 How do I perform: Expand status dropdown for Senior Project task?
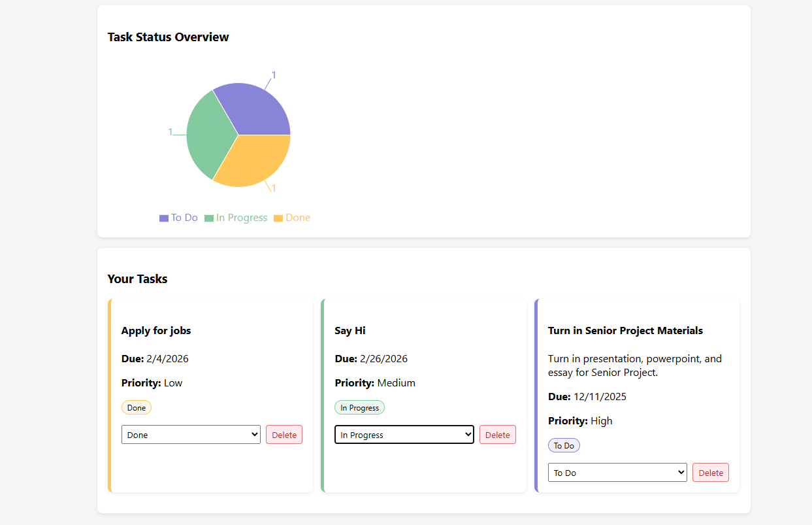(x=617, y=473)
